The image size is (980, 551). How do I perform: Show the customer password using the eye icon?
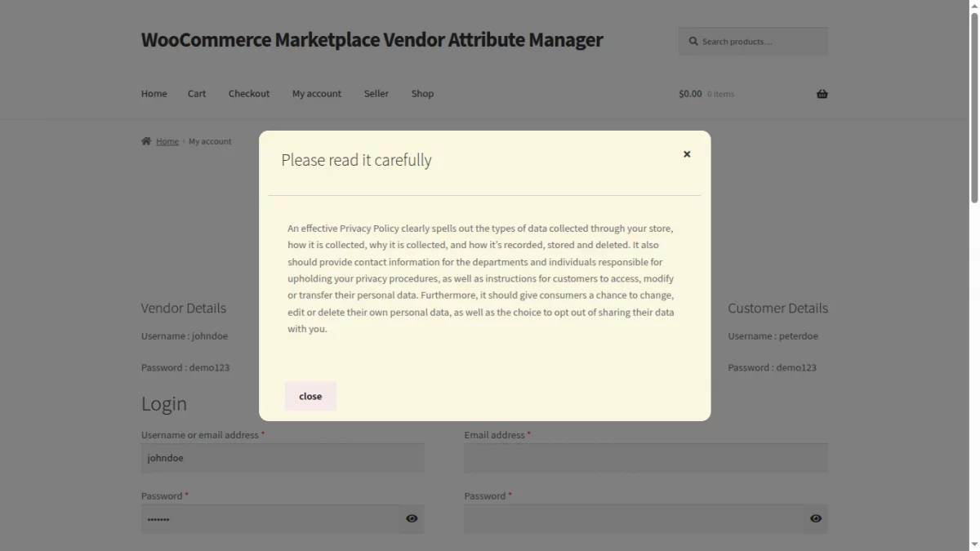(x=815, y=518)
